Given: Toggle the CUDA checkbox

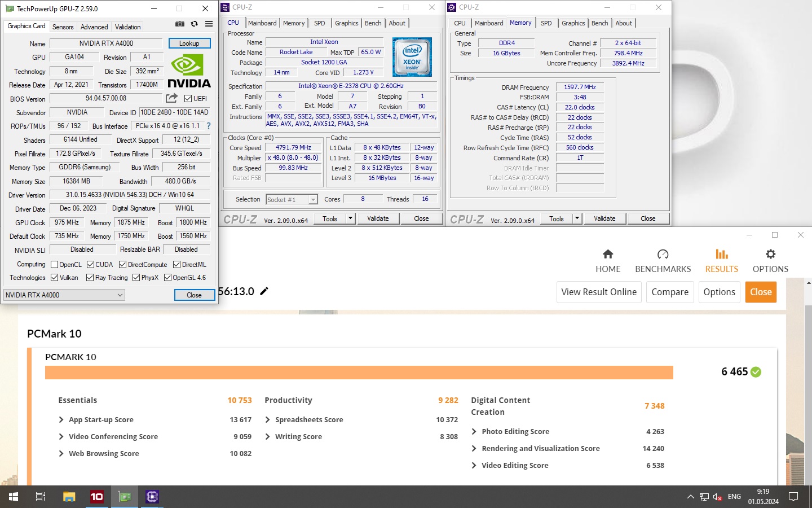Looking at the screenshot, I should point(90,264).
